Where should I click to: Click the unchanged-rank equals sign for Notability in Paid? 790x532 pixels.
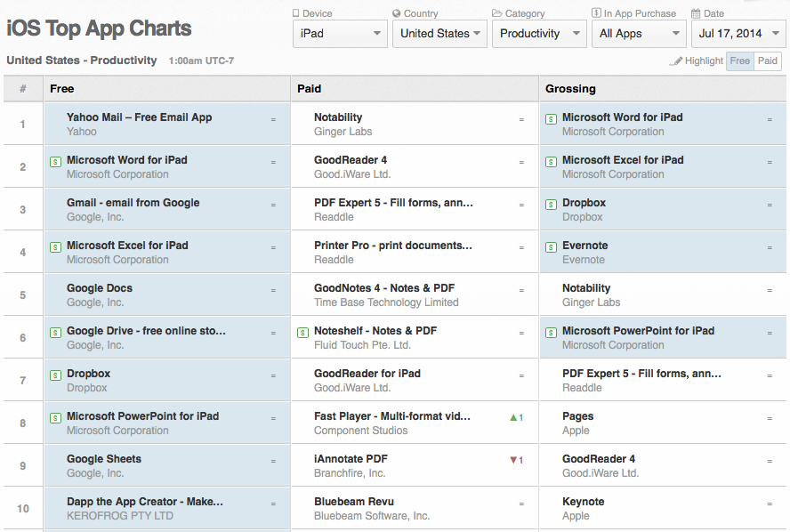coord(521,119)
